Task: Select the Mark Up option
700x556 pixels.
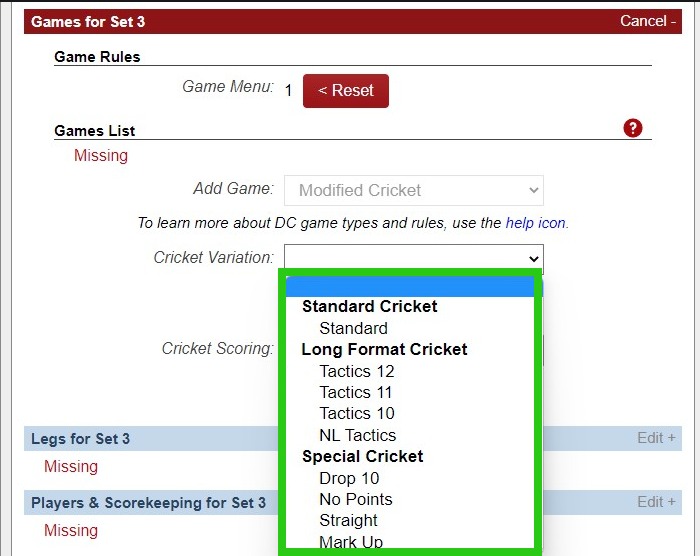Action: point(350,542)
